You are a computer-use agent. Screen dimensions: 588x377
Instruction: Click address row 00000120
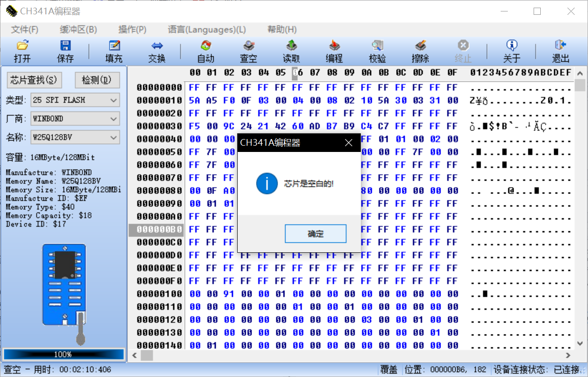pyautogui.click(x=159, y=320)
